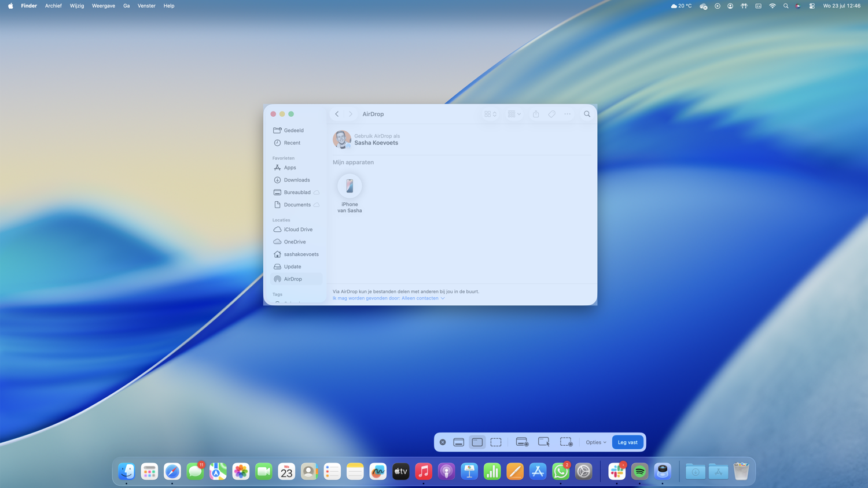The width and height of the screenshot is (868, 488).
Task: Open the search magnifier in Finder window
Action: [587, 114]
